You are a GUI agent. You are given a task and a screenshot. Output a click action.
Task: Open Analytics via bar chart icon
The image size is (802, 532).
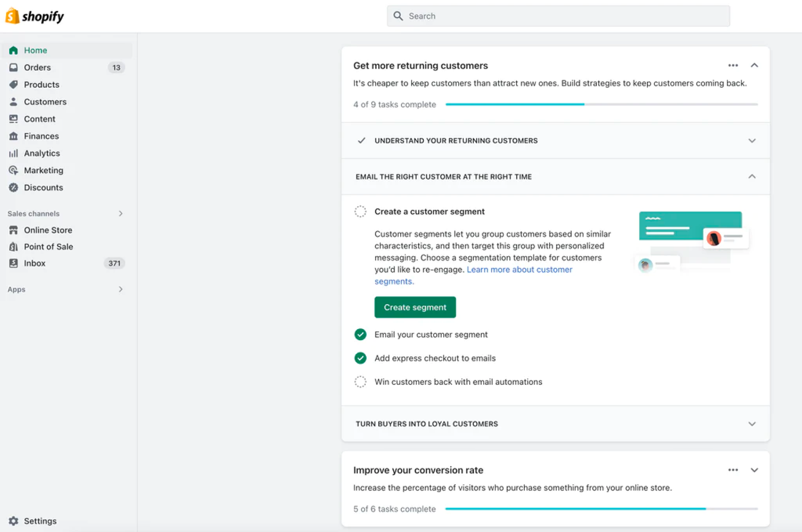click(x=13, y=153)
